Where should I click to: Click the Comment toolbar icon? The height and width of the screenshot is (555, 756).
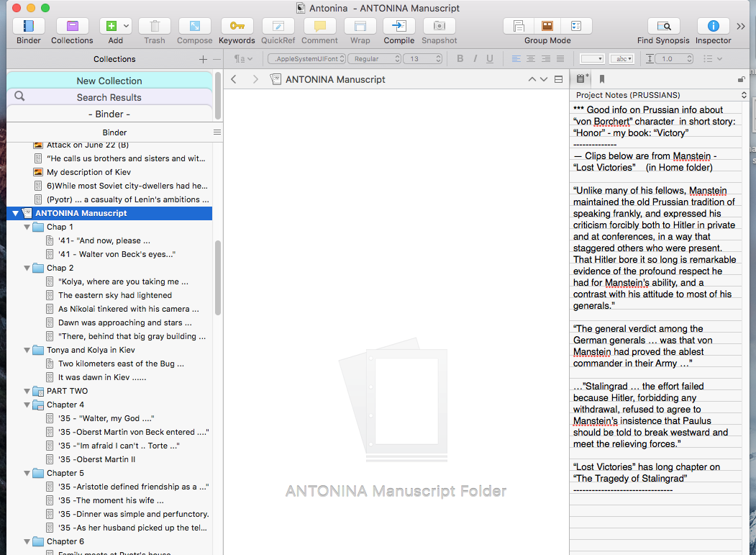tap(319, 26)
